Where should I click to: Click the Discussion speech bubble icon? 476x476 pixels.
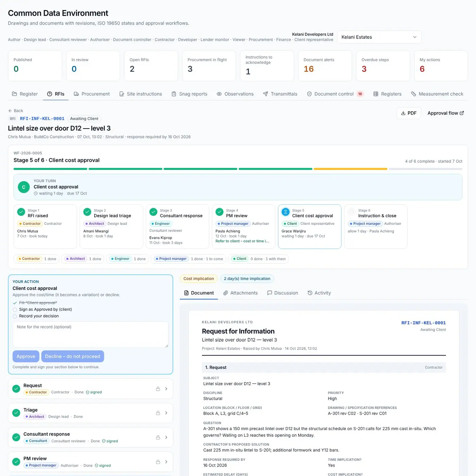coord(270,293)
